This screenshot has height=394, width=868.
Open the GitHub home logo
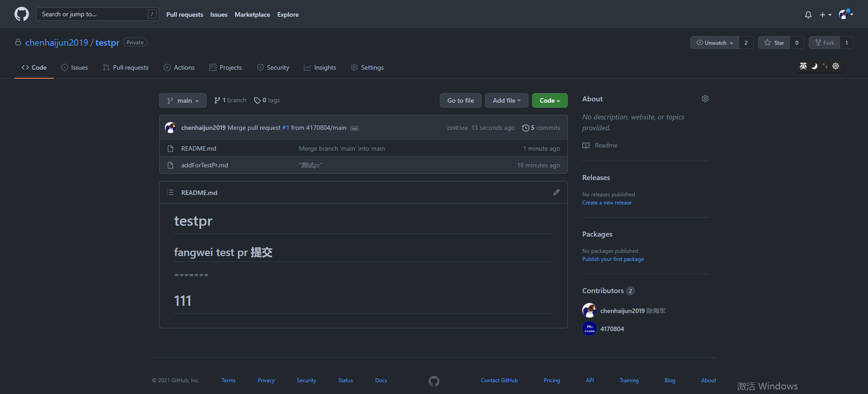pos(22,14)
